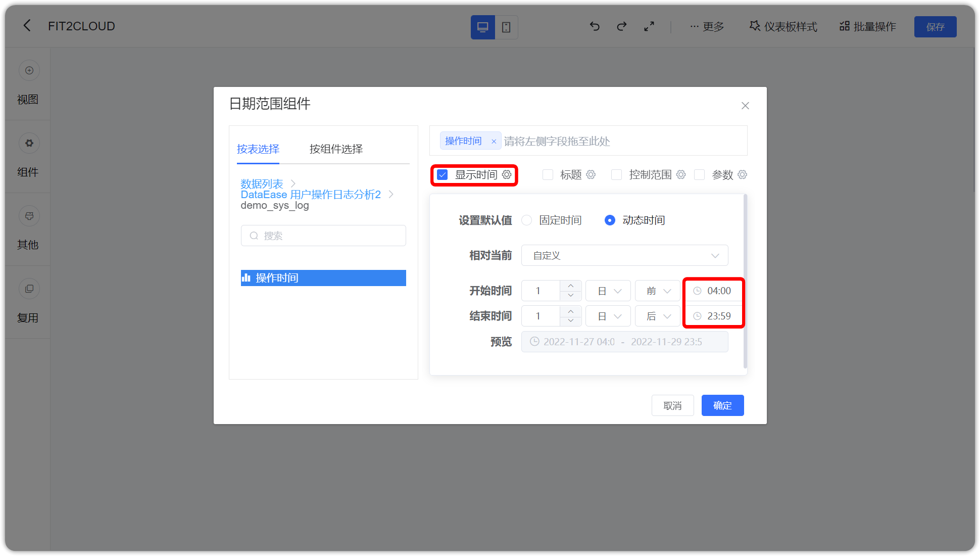Open the 其他 sidebar panel
The height and width of the screenshot is (556, 980).
[x=28, y=229]
